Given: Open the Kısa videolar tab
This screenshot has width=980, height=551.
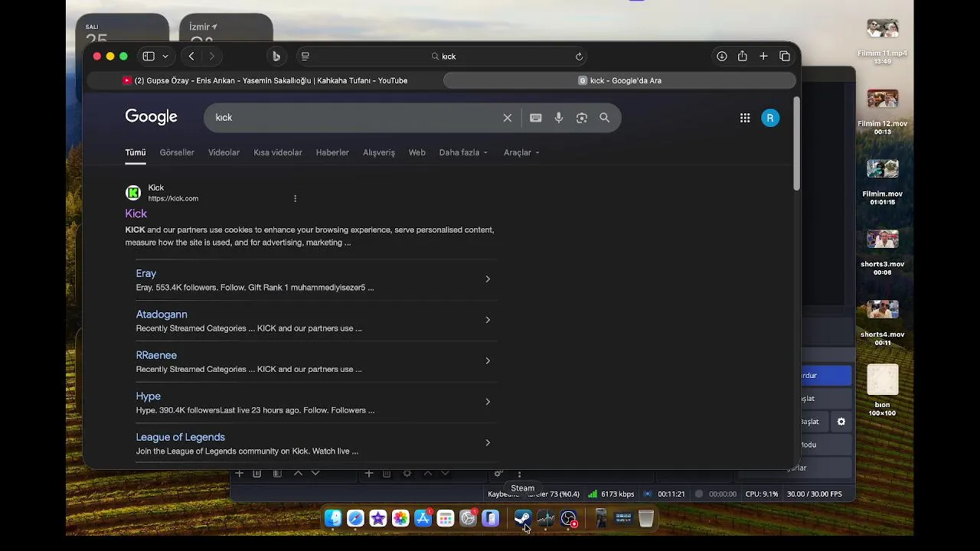Looking at the screenshot, I should (x=278, y=152).
